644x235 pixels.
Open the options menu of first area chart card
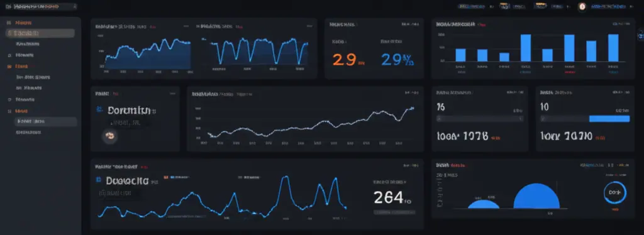tap(186, 26)
